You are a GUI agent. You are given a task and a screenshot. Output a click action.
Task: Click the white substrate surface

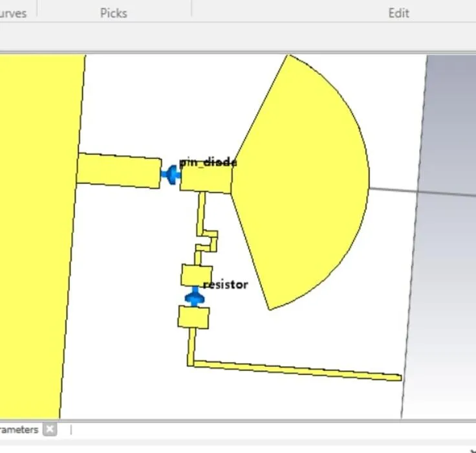tap(129, 291)
